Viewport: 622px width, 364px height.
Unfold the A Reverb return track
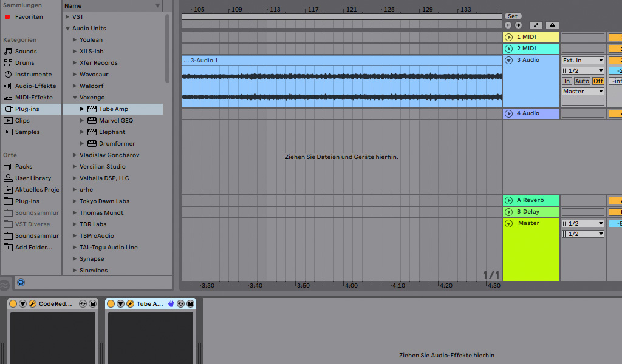[x=508, y=200]
